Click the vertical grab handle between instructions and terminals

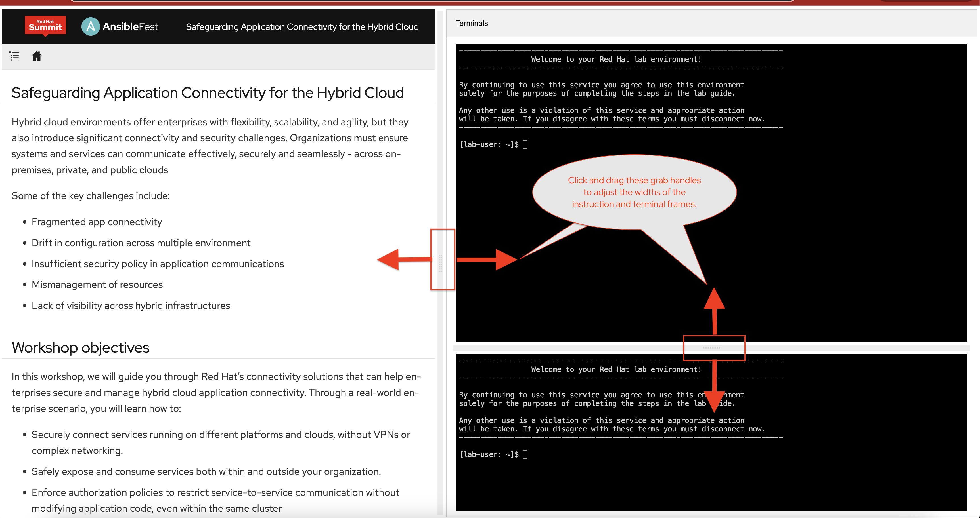pos(440,263)
